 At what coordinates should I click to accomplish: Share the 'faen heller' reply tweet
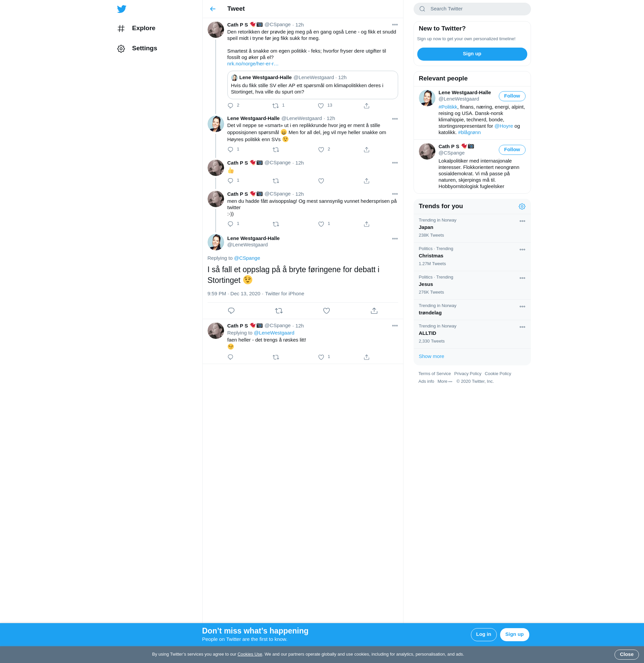click(x=367, y=357)
